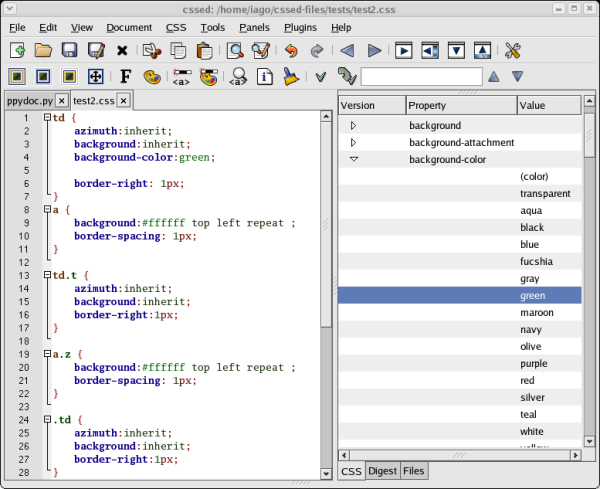Toggle fold marker for 'a.z' rule
This screenshot has width=600, height=489.
click(x=47, y=354)
